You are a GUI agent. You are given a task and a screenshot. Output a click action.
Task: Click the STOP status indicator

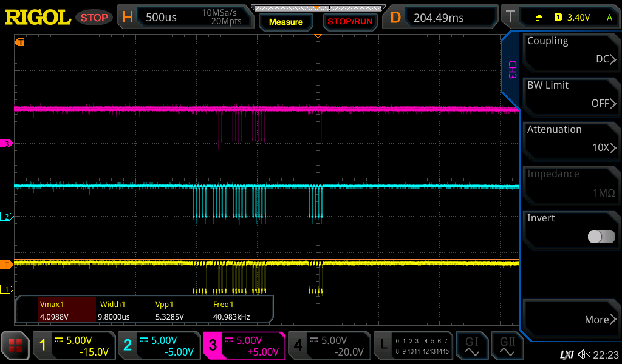pyautogui.click(x=94, y=18)
